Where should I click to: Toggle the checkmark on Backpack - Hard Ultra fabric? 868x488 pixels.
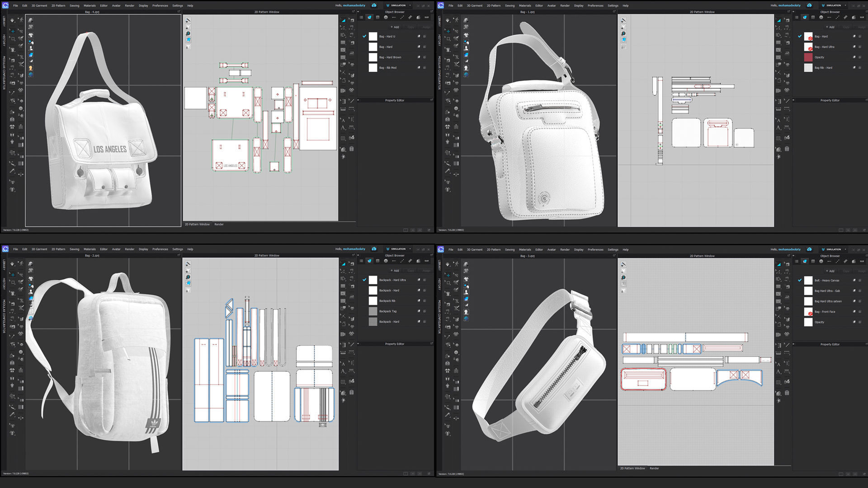coord(364,280)
